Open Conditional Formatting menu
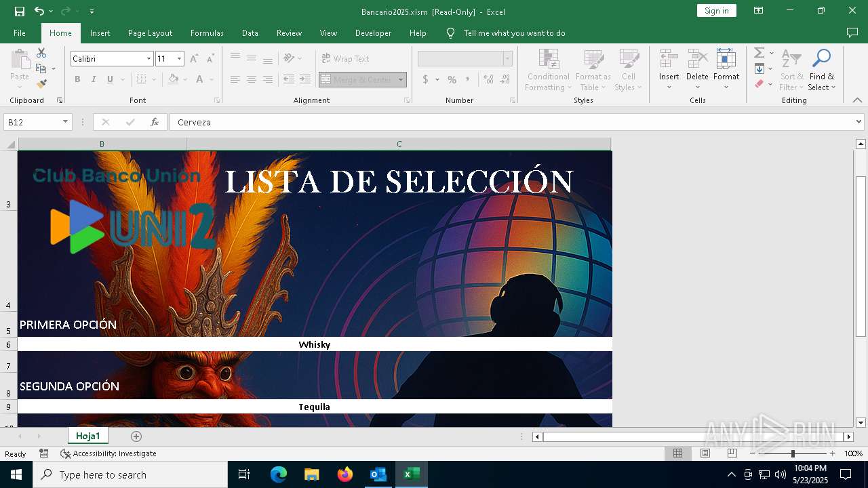The width and height of the screenshot is (868, 488). [x=549, y=70]
